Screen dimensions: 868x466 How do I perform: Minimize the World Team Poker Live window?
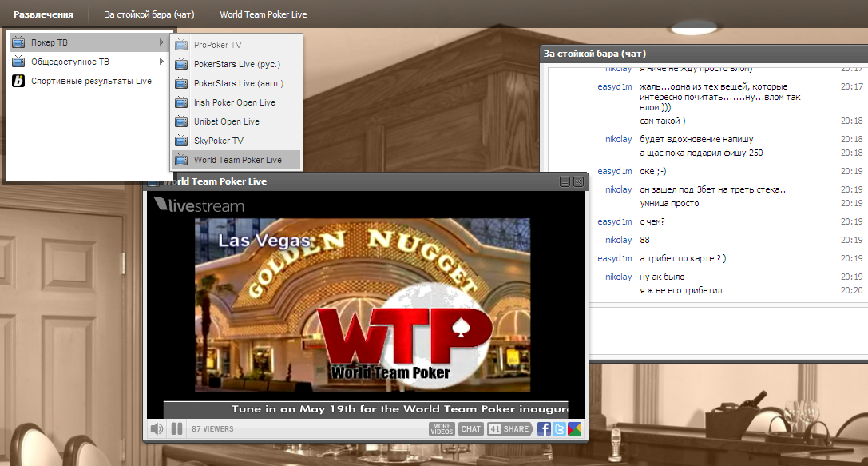pyautogui.click(x=565, y=181)
